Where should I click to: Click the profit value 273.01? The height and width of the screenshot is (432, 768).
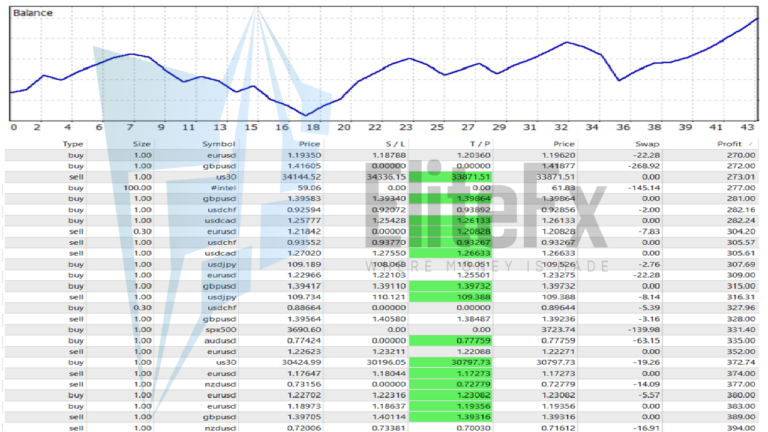pos(741,177)
